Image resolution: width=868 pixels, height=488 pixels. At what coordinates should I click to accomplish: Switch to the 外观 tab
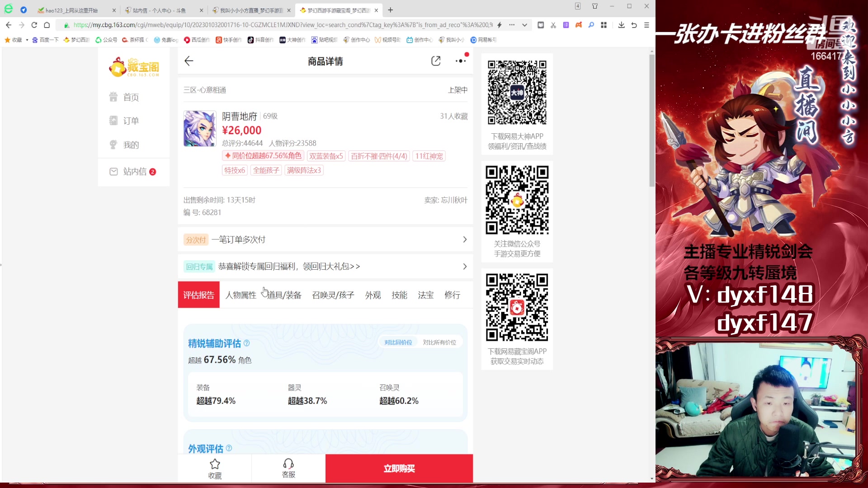(x=373, y=295)
